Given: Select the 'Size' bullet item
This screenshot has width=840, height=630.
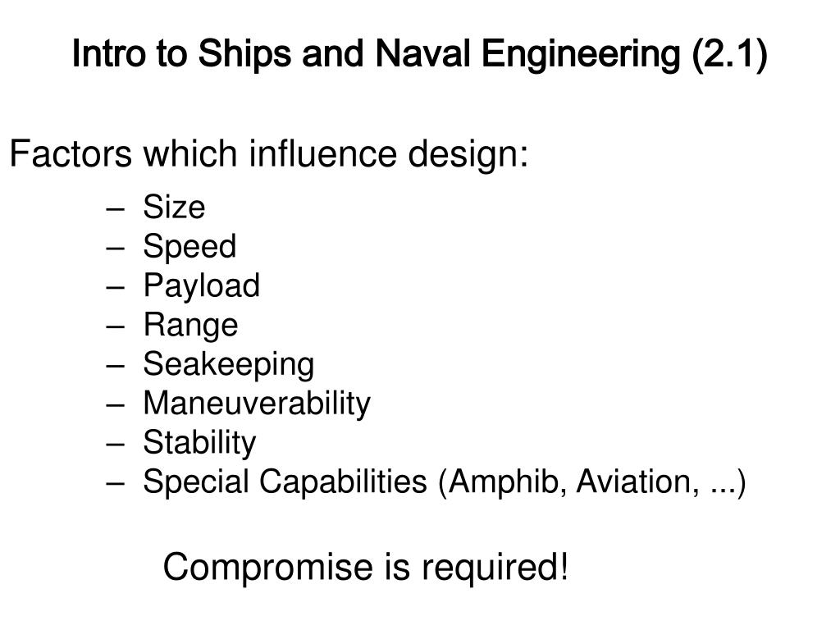Looking at the screenshot, I should tap(174, 207).
